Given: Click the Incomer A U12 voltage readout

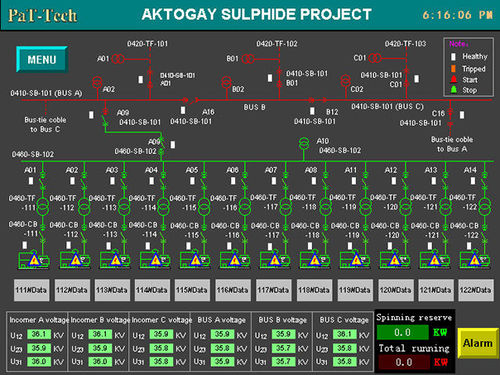Looking at the screenshot, I should (39, 334).
